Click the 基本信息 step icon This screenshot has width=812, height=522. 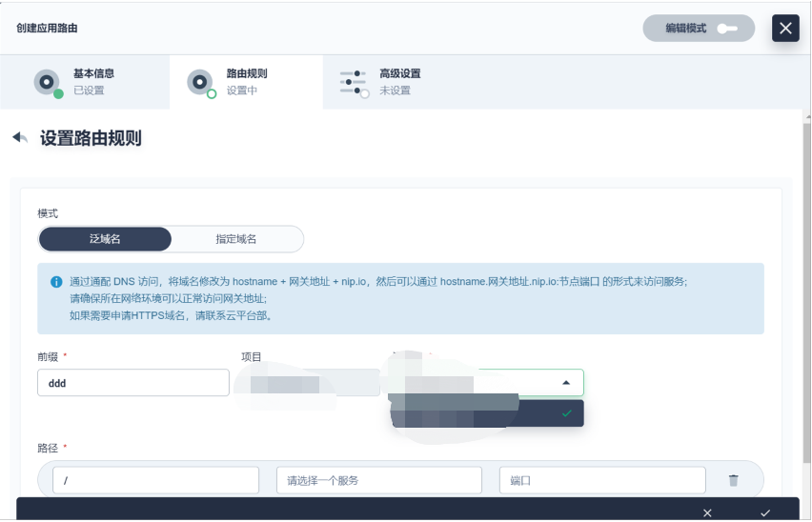coord(48,83)
